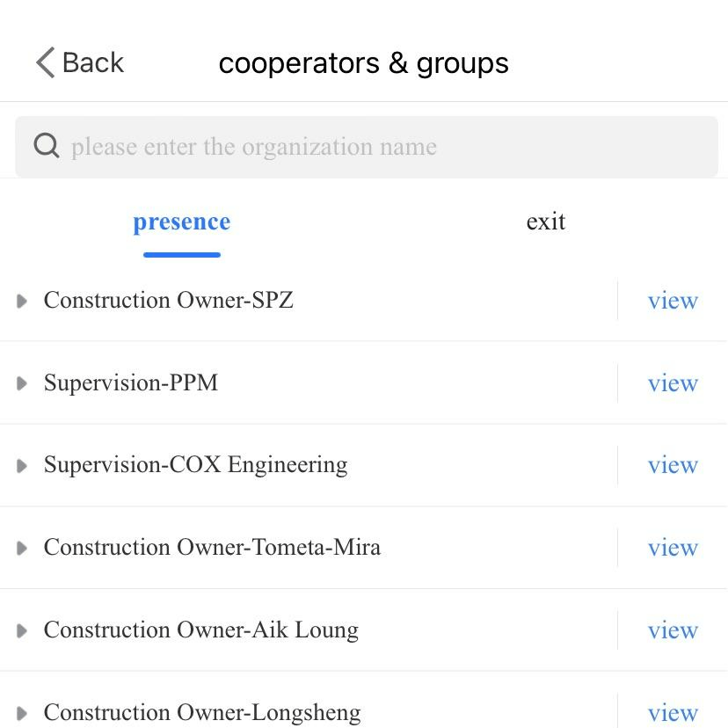This screenshot has width=728, height=728.
Task: Click the search magnifier icon
Action: point(47,146)
